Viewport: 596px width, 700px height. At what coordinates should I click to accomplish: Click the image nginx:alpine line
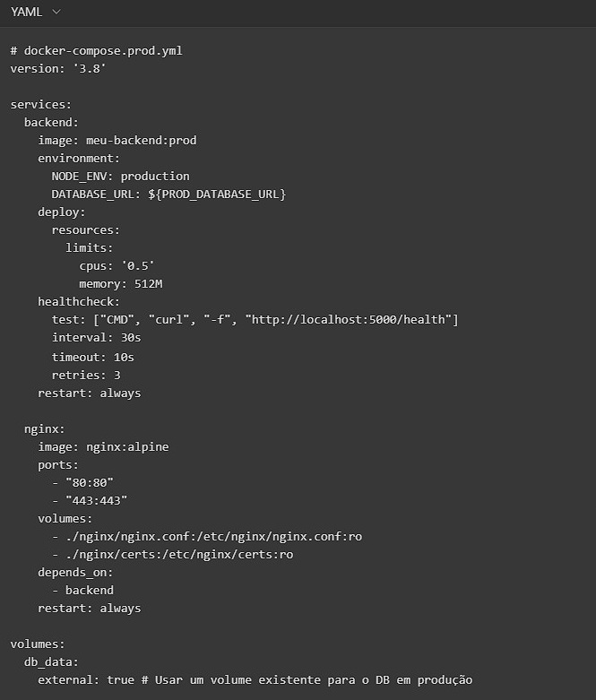coord(103,446)
